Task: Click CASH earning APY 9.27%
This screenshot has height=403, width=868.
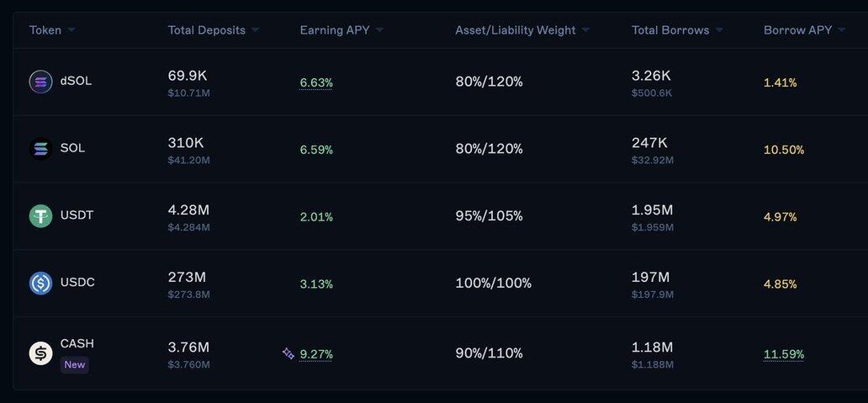Action: click(316, 354)
